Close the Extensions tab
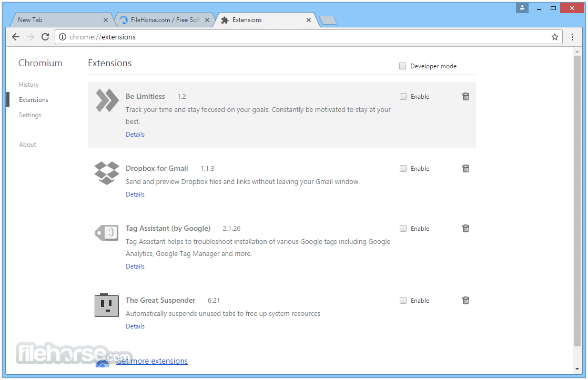 point(309,20)
